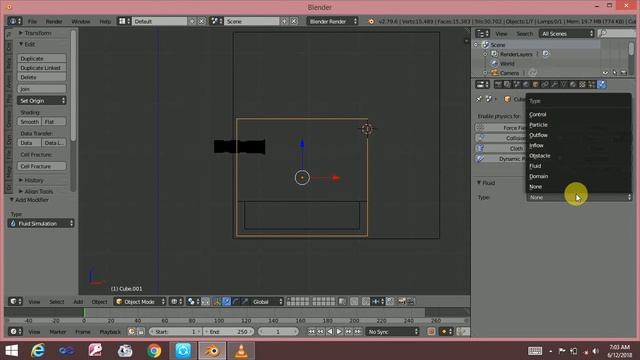Screen dimensions: 640x360
Task: Click the Info editor type icon
Action: 15,21
